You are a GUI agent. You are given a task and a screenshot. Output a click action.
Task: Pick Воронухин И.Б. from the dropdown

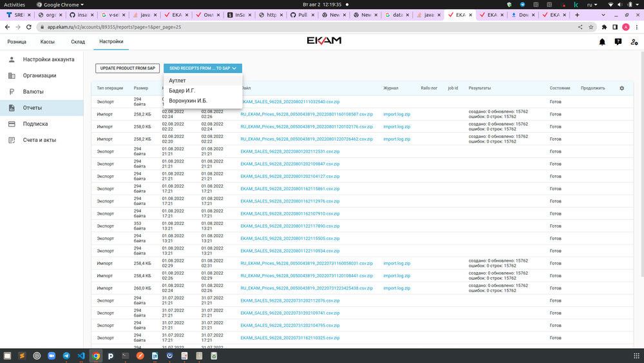[x=188, y=101]
